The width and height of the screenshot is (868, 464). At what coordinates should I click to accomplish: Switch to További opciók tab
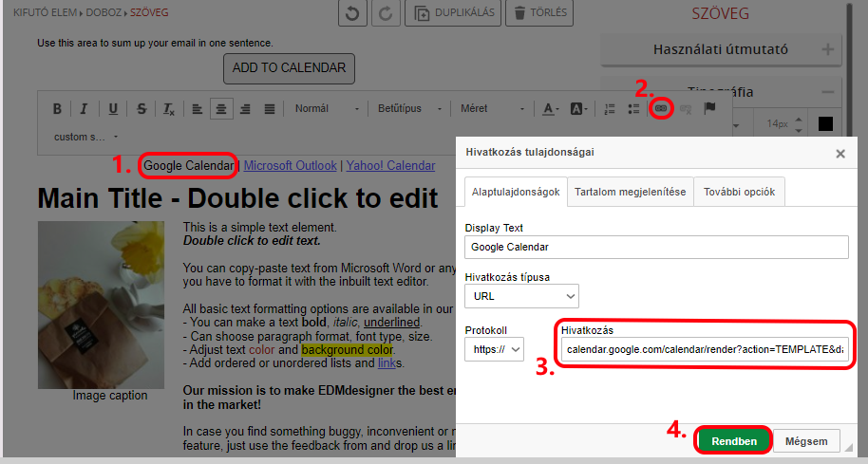click(739, 192)
